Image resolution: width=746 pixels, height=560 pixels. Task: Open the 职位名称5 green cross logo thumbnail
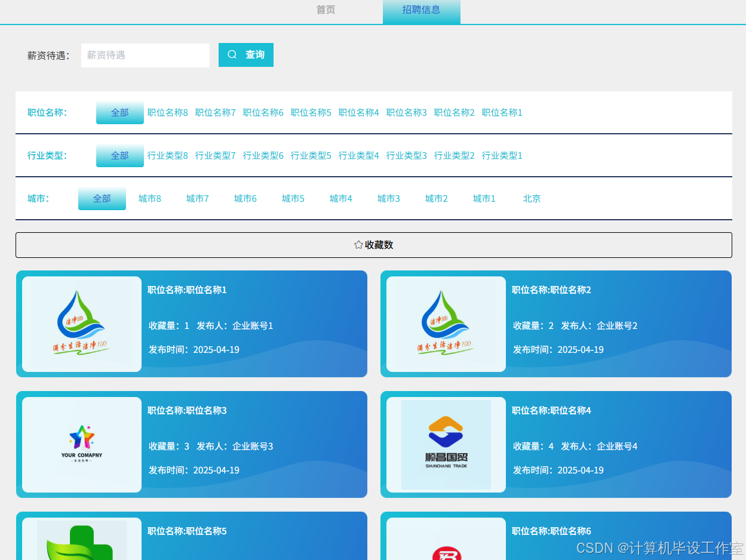[82, 539]
